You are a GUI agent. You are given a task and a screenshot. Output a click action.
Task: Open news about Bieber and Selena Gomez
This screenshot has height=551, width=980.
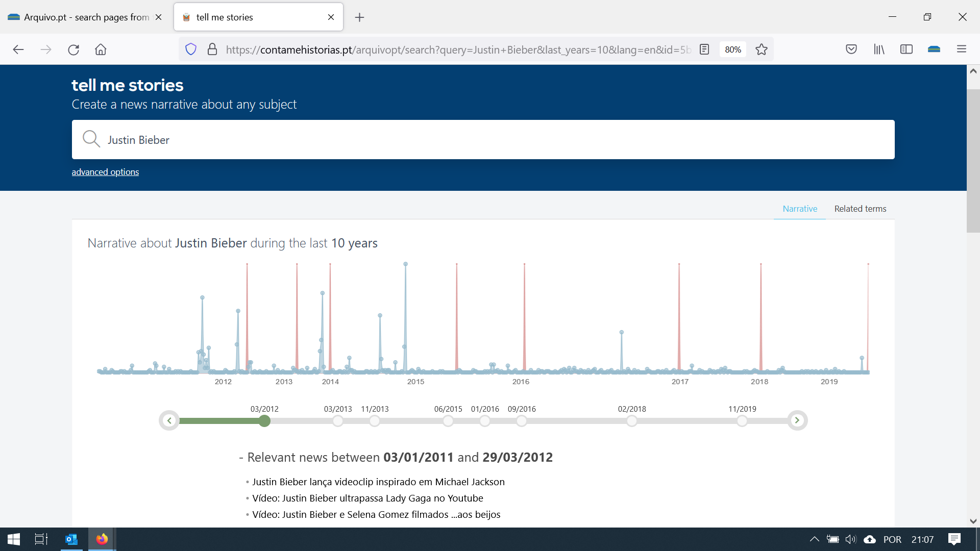[376, 514]
